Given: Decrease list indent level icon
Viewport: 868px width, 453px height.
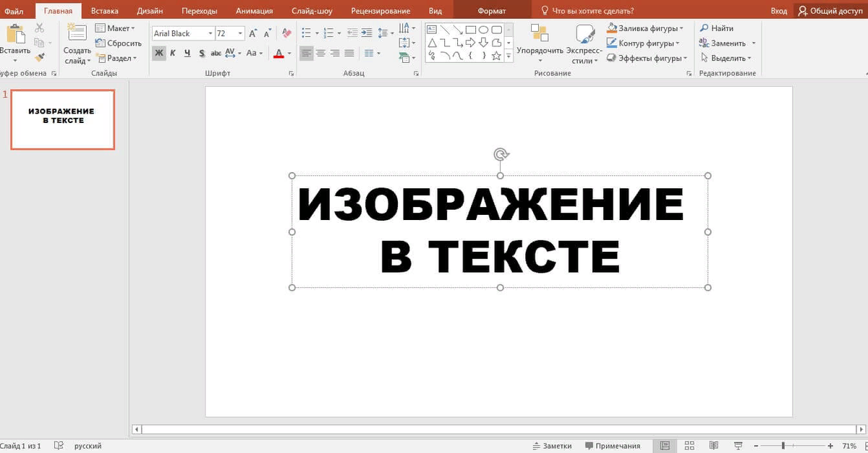Looking at the screenshot, I should point(353,33).
